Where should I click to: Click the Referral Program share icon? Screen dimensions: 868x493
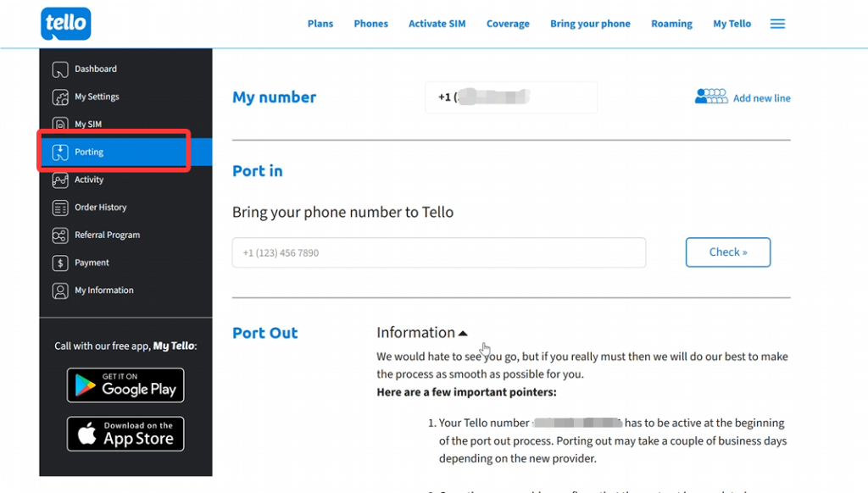click(x=60, y=235)
